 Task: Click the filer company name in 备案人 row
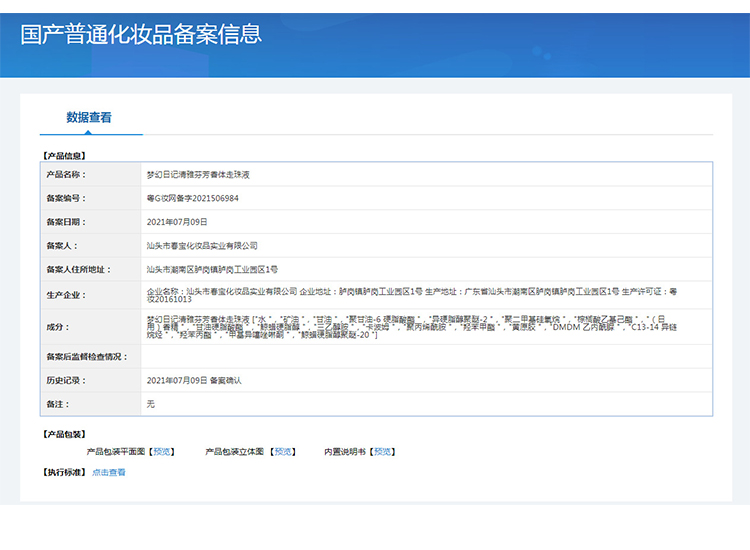pos(202,245)
